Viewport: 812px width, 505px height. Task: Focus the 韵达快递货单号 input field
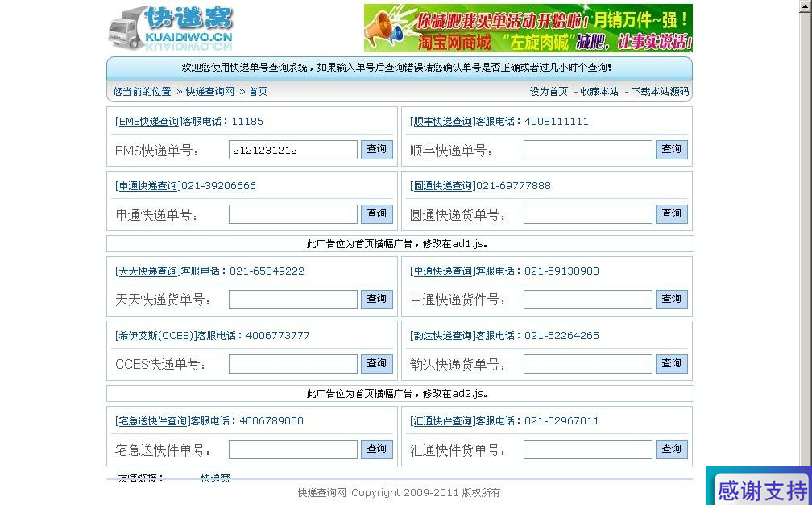[x=588, y=363]
